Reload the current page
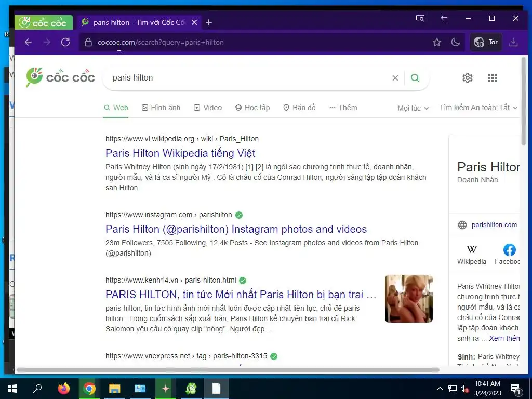Image resolution: width=532 pixels, height=399 pixels. point(65,42)
